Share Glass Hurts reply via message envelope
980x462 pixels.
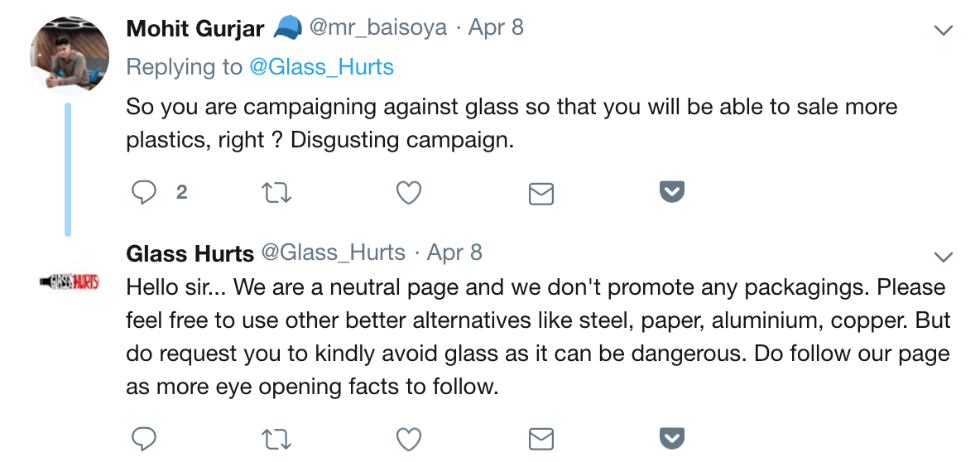[540, 439]
